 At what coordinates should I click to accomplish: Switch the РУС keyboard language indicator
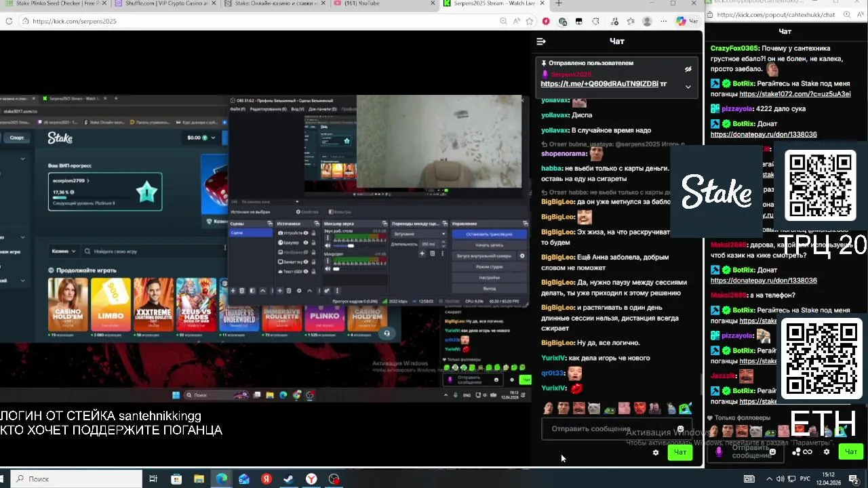(x=805, y=479)
